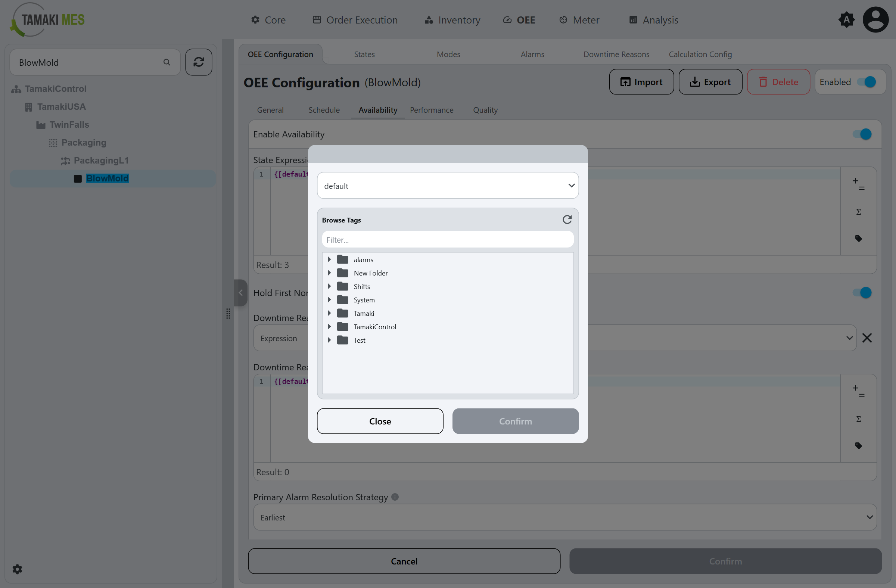Click sigma function icon in Downtime Reason editor
Viewport: 896px width, 588px height.
coord(859,419)
